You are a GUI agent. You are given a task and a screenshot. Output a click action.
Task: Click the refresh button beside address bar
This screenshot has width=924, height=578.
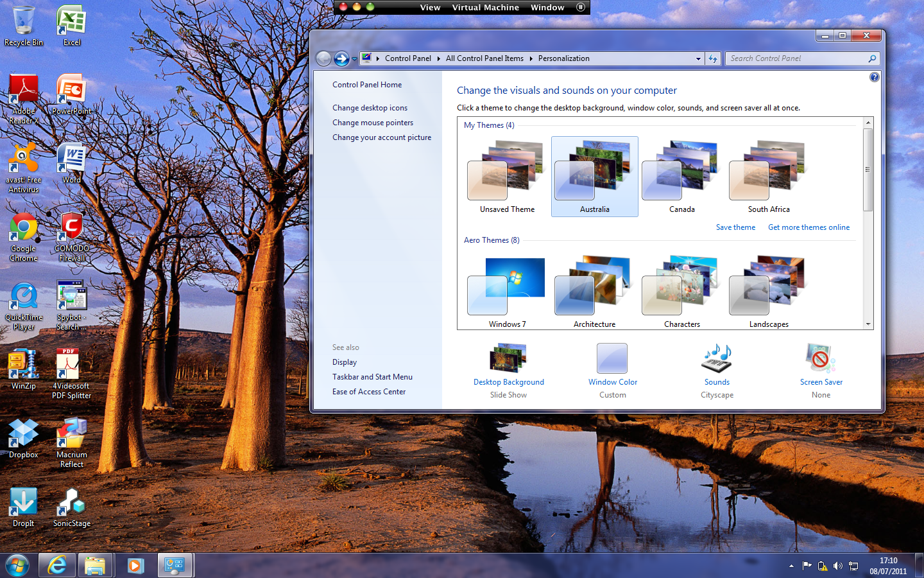pos(713,58)
